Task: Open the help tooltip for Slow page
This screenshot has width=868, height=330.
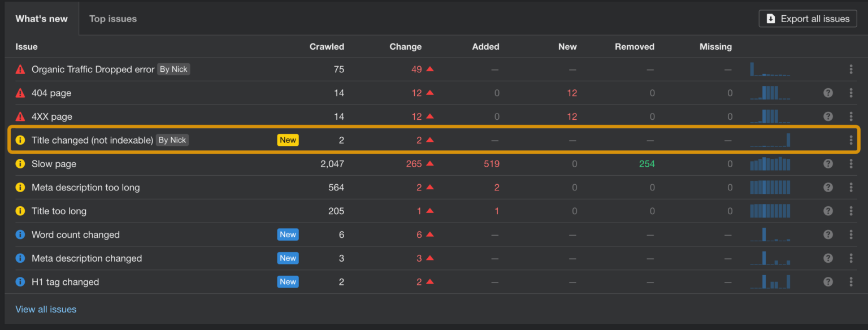Action: coord(828,163)
